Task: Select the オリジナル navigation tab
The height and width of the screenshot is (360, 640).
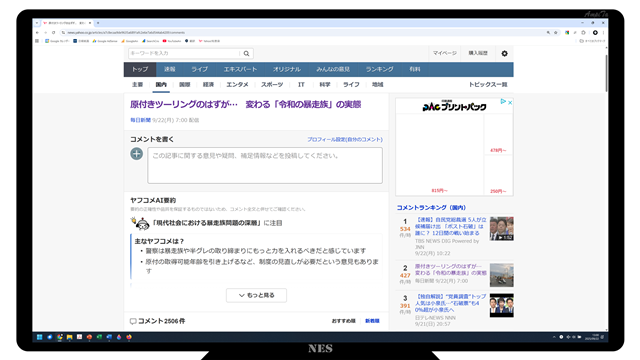Action: 287,69
